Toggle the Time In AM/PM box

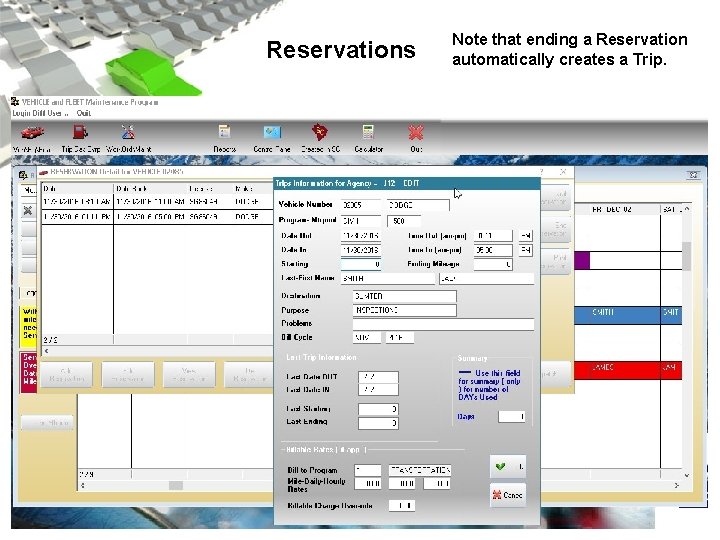click(526, 250)
